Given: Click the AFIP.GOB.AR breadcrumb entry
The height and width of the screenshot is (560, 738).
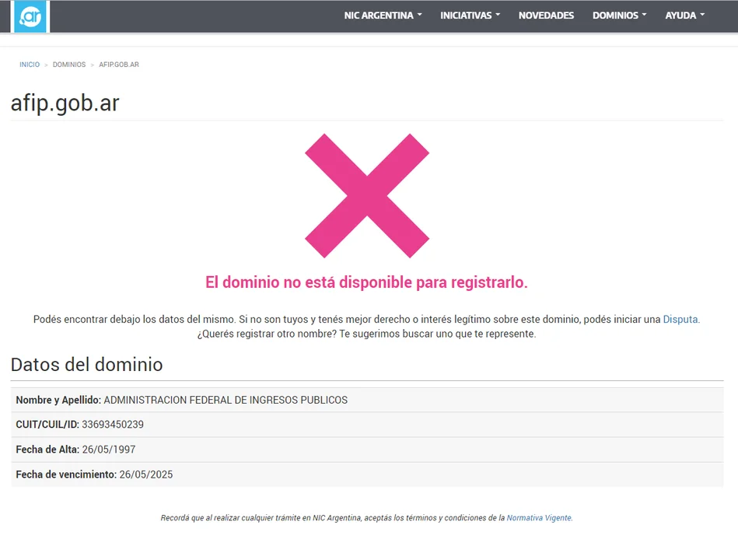Looking at the screenshot, I should [119, 65].
